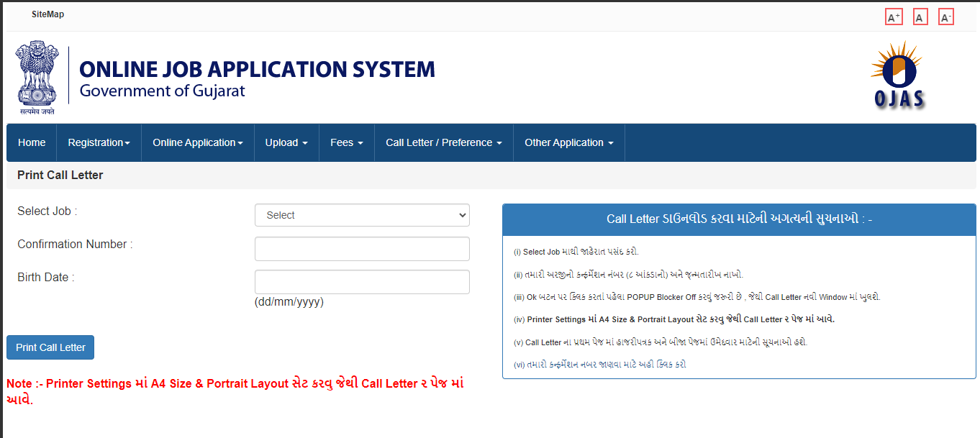Image resolution: width=980 pixels, height=438 pixels.
Task: Click the confirmation number help link (vi)
Action: (x=600, y=365)
